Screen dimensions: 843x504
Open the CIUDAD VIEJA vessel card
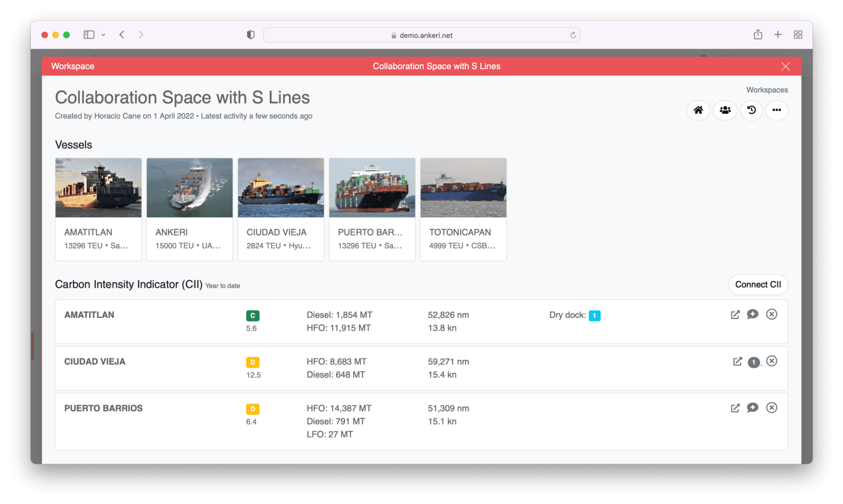[281, 210]
